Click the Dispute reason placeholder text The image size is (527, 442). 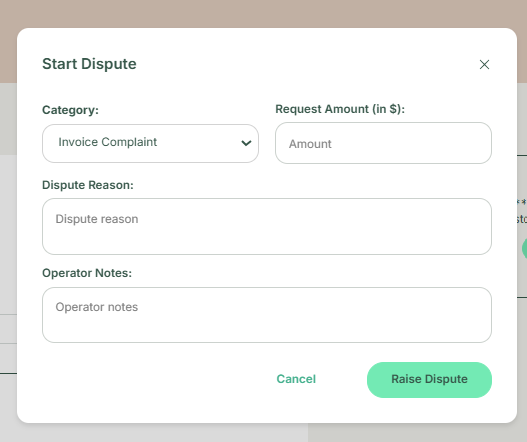click(97, 219)
